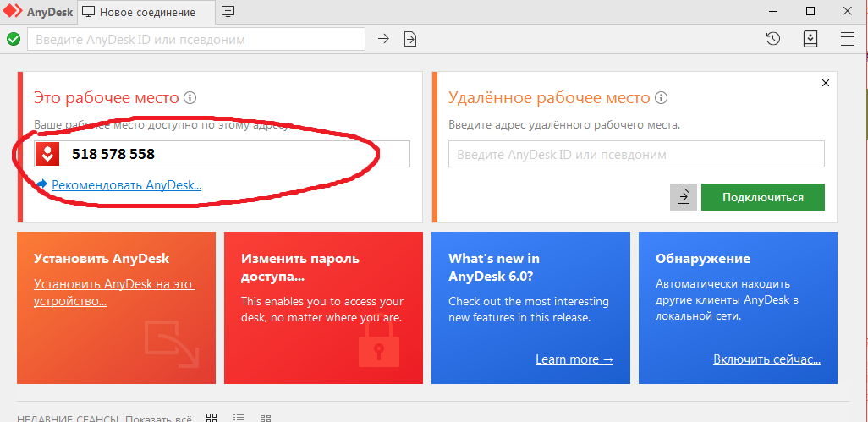The width and height of the screenshot is (868, 422).
Task: Click info icon beside Удалённое рабочее место
Action: click(x=661, y=98)
